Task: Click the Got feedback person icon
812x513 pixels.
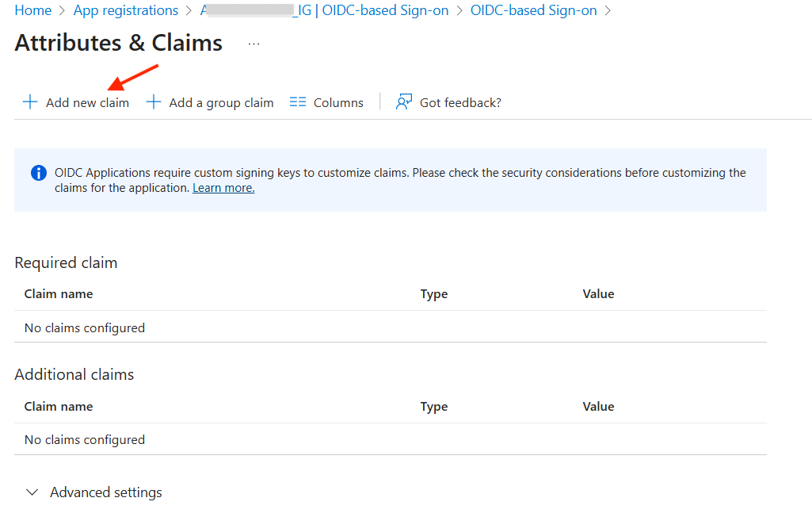Action: click(x=404, y=102)
